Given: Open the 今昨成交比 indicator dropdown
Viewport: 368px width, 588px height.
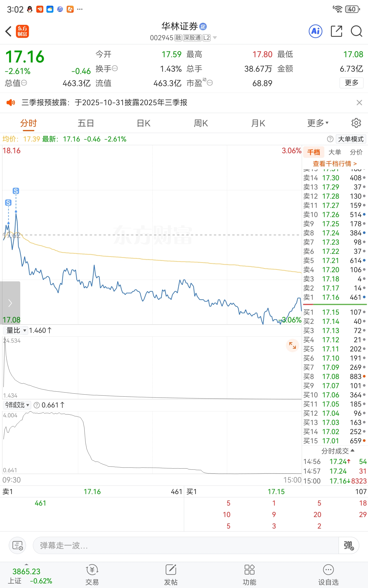Looking at the screenshot, I should coord(17,405).
